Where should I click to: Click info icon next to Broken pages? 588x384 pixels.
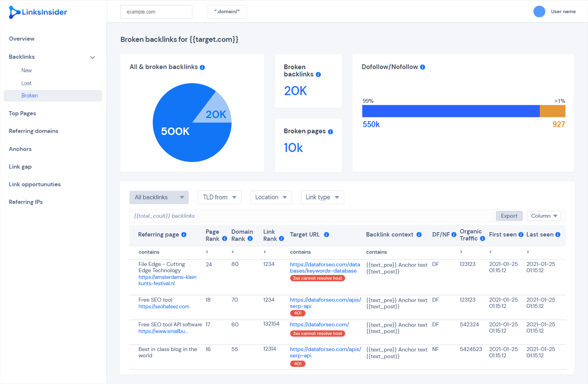tap(330, 132)
